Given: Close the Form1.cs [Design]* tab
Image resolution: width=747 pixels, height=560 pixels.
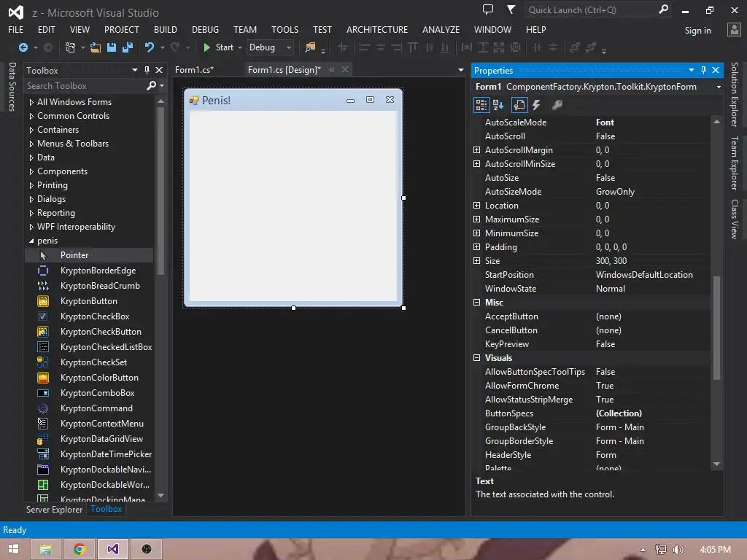Looking at the screenshot, I should 345,69.
